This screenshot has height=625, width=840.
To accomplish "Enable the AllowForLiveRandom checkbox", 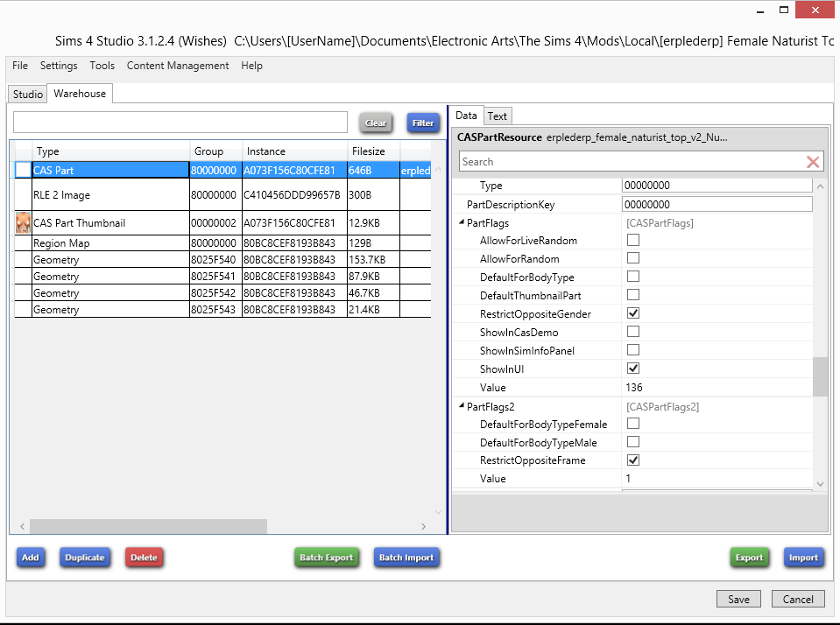I will pos(633,240).
